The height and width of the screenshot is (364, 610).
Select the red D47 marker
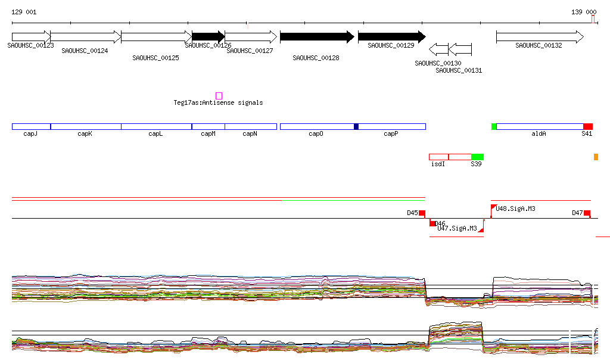(587, 213)
